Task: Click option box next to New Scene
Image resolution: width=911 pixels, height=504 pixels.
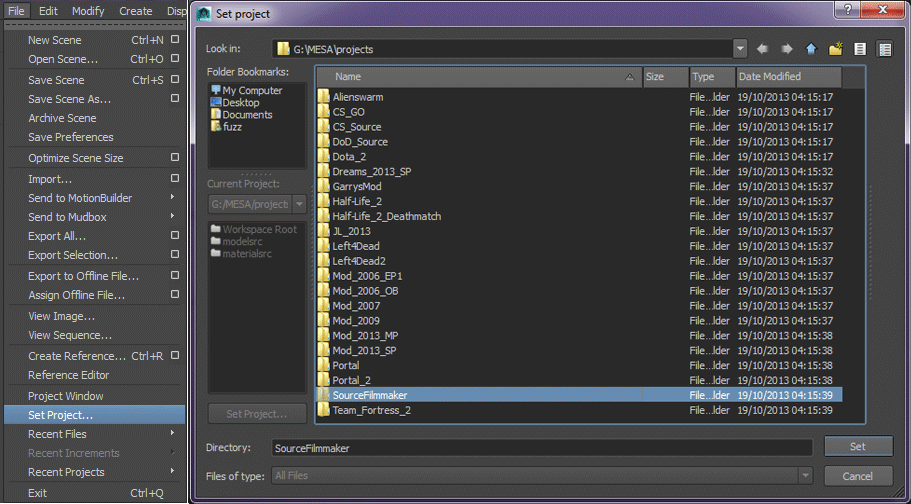Action: [x=175, y=40]
